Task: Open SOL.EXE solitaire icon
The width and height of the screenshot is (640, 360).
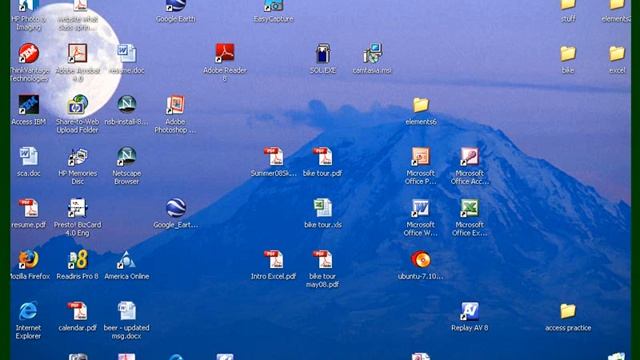Action: [322, 53]
